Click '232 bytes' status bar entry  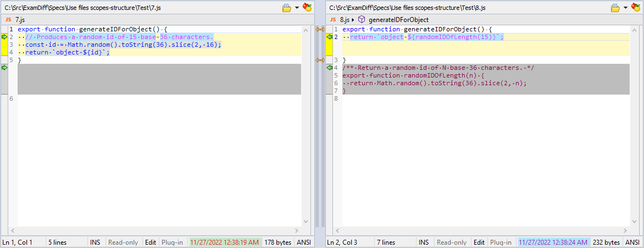pos(607,243)
